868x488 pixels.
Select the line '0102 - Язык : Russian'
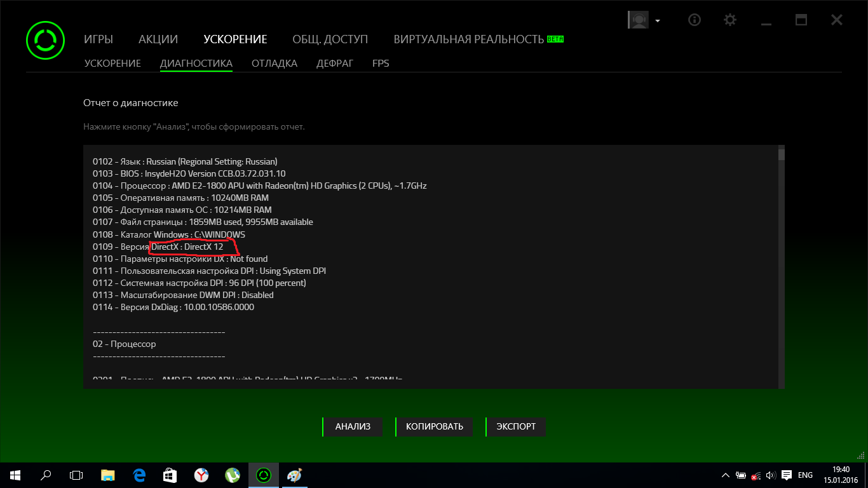click(x=185, y=161)
